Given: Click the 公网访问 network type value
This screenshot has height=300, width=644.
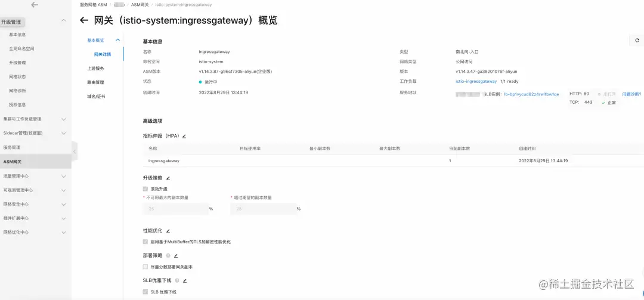Looking at the screenshot, I should [464, 61].
